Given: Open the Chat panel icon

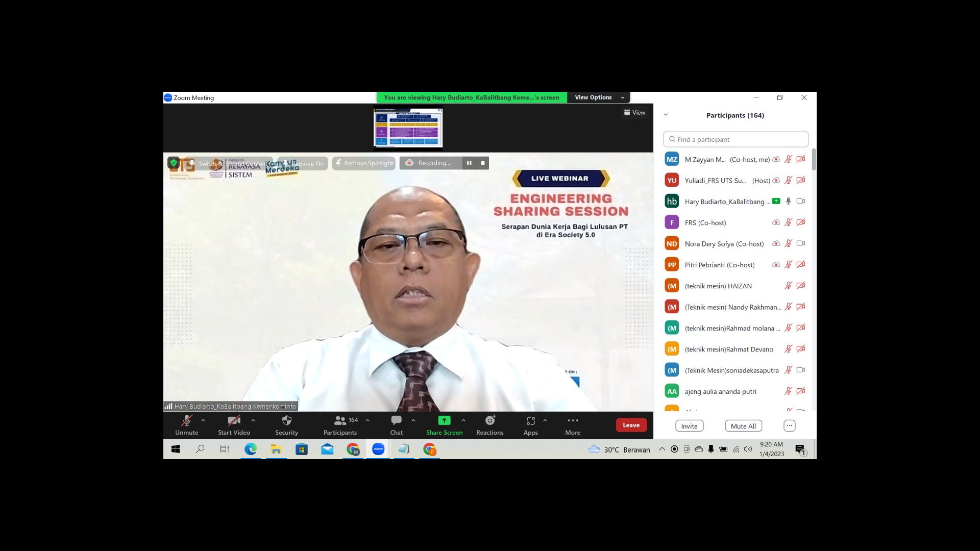Looking at the screenshot, I should coord(396,420).
